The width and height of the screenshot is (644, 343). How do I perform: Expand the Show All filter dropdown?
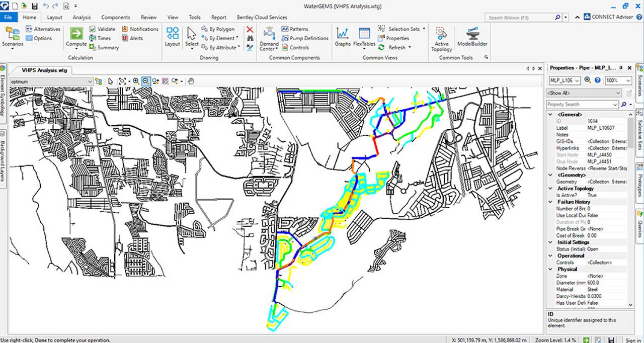click(618, 93)
